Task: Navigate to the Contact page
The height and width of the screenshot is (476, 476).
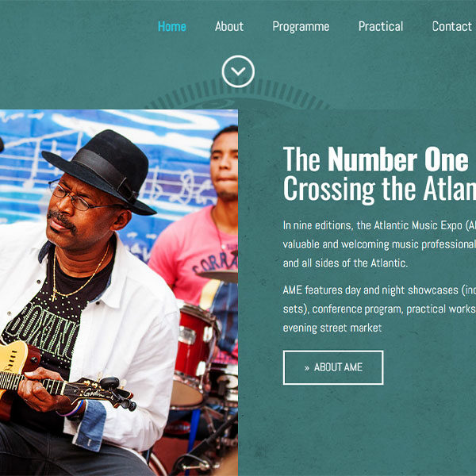Action: point(451,26)
